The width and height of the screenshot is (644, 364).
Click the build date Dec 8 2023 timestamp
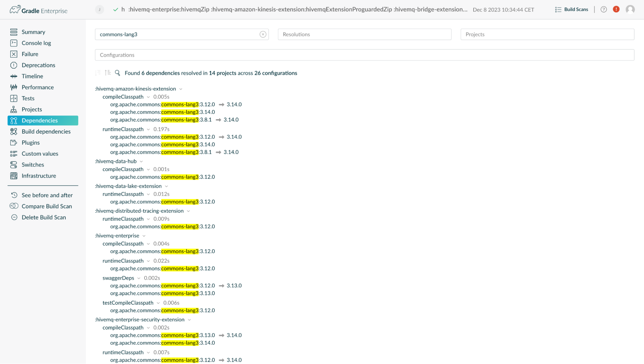[x=503, y=10]
